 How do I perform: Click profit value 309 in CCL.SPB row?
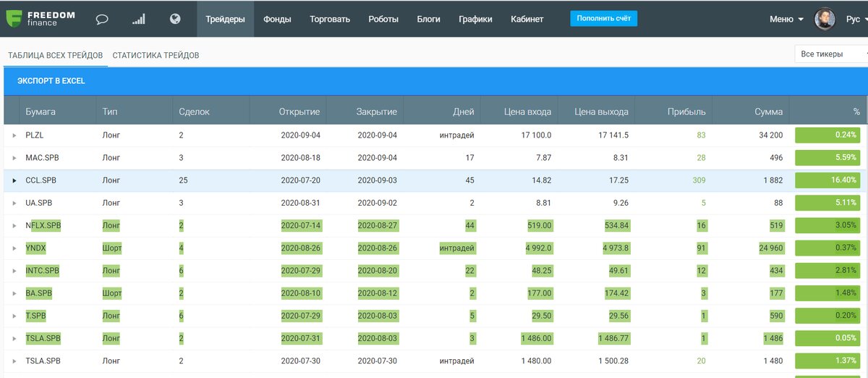pos(699,180)
